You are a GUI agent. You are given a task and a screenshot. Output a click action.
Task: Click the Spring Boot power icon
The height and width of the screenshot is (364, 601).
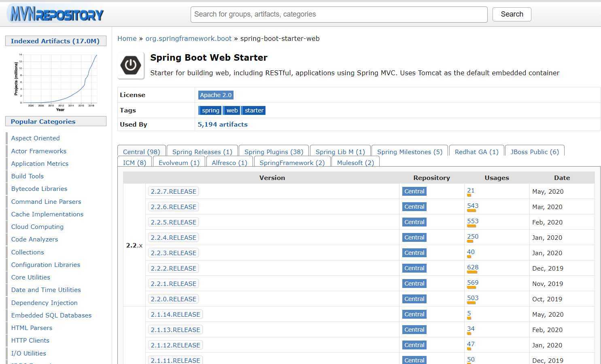point(131,65)
